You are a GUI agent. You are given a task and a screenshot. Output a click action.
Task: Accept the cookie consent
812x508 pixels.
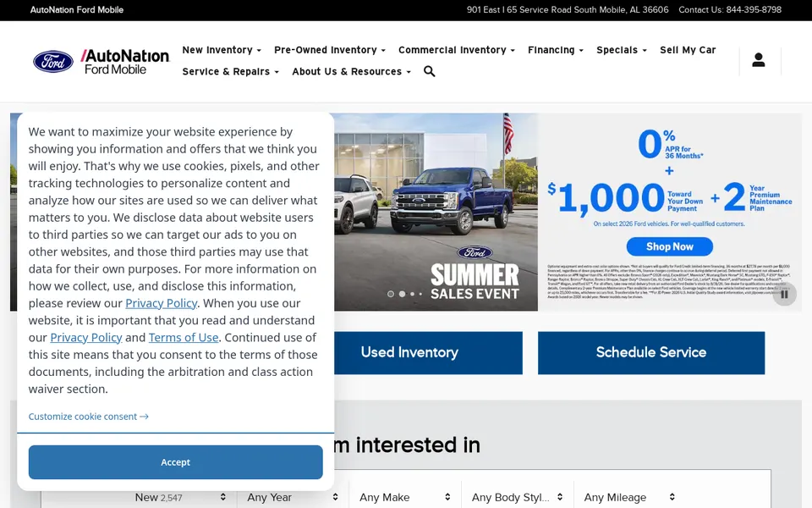tap(176, 462)
